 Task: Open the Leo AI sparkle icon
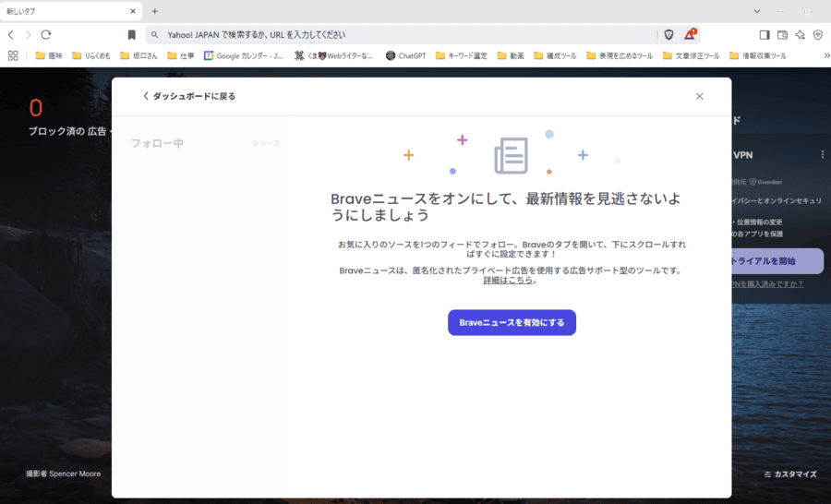[801, 35]
